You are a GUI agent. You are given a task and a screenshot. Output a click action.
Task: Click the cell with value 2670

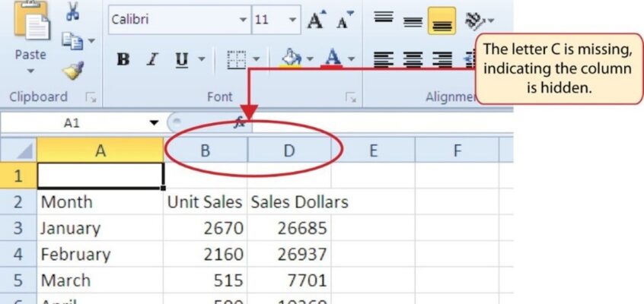pos(206,228)
